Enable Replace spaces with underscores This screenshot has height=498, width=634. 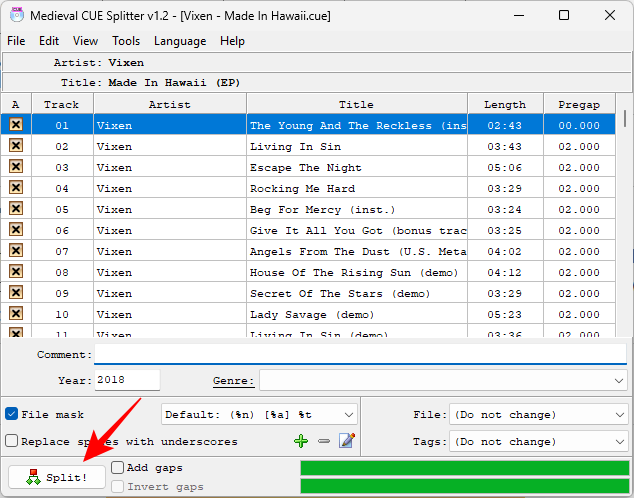tap(11, 441)
